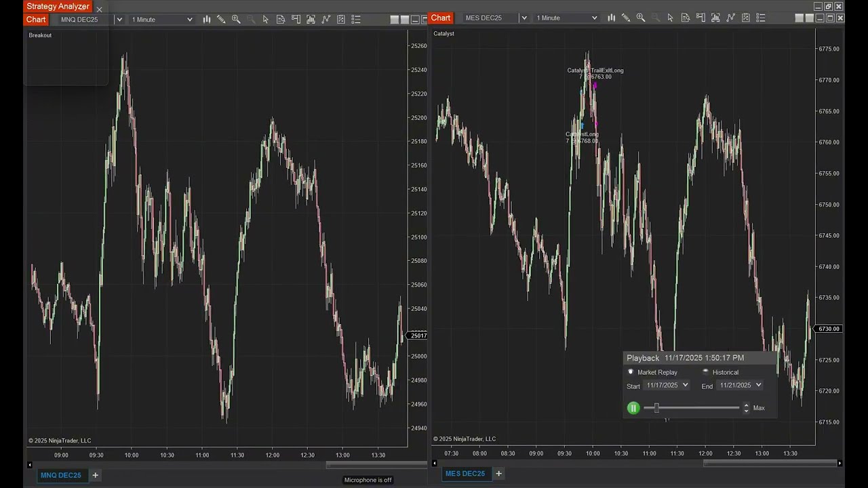Click MES DEC25 instrument input field
The height and width of the screenshot is (488, 868).
pyautogui.click(x=490, y=18)
